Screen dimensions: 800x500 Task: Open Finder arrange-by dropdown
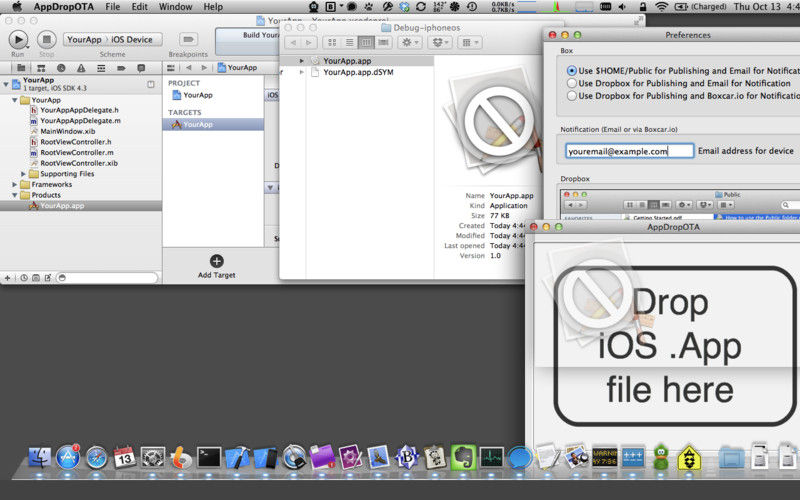click(x=469, y=42)
